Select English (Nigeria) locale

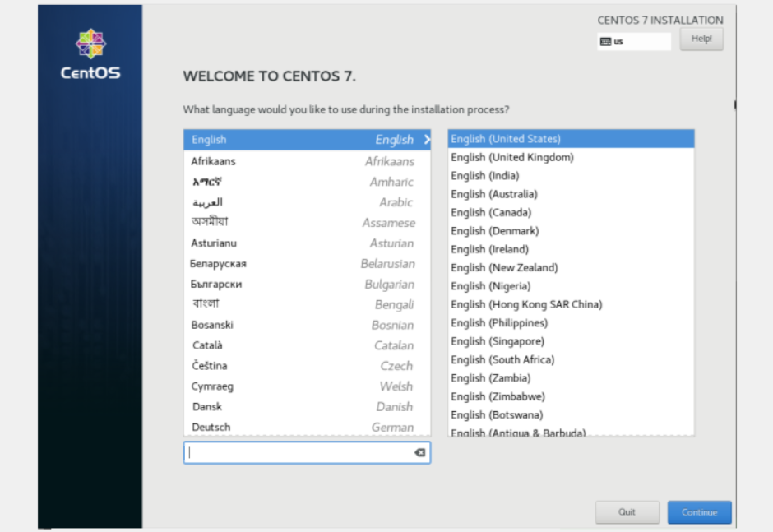[571, 286]
